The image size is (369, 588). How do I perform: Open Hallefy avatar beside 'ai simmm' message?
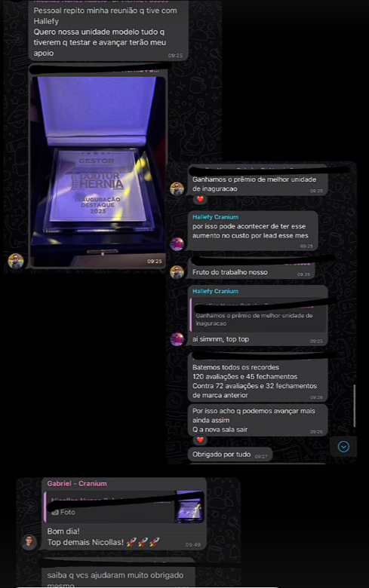point(177,338)
